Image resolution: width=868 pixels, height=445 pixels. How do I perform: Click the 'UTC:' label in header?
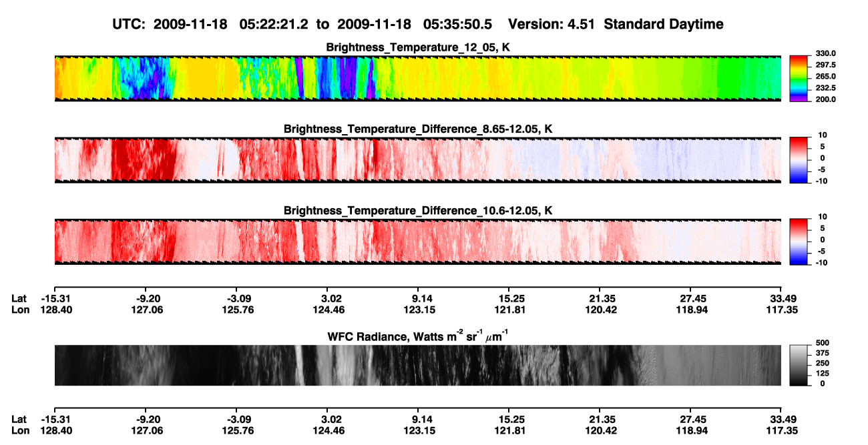click(x=128, y=24)
